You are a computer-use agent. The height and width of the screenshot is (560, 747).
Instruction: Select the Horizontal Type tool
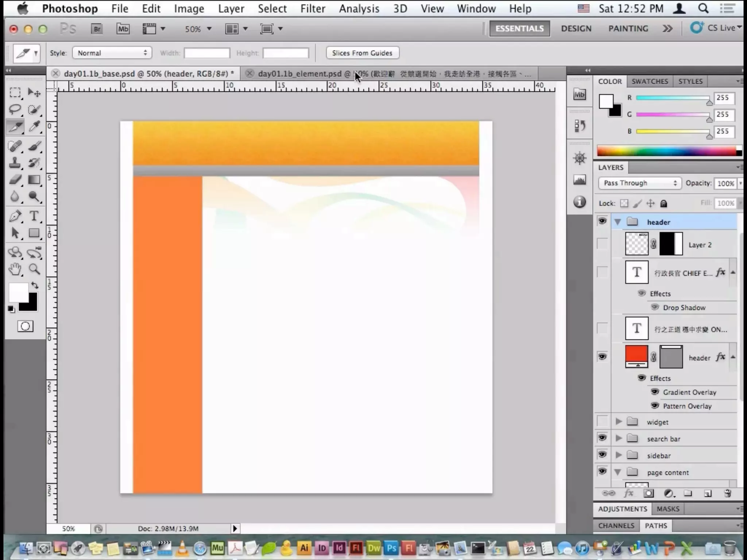[x=34, y=216]
